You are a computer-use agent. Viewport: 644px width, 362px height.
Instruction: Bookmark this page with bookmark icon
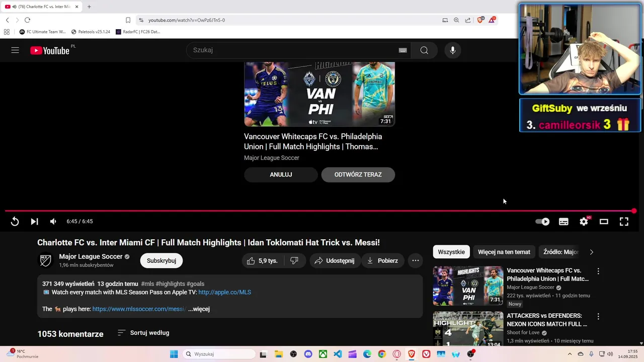click(x=128, y=20)
